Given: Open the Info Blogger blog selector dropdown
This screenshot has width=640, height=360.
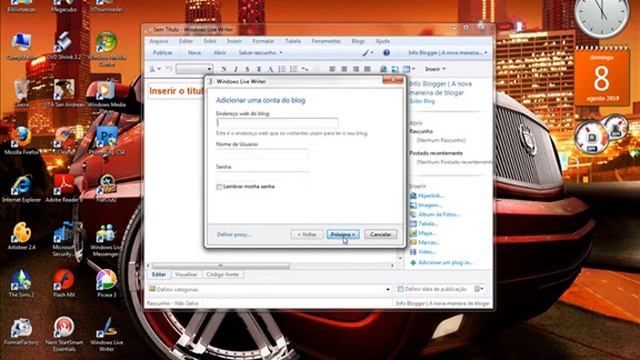Looking at the screenshot, I should pos(448,53).
